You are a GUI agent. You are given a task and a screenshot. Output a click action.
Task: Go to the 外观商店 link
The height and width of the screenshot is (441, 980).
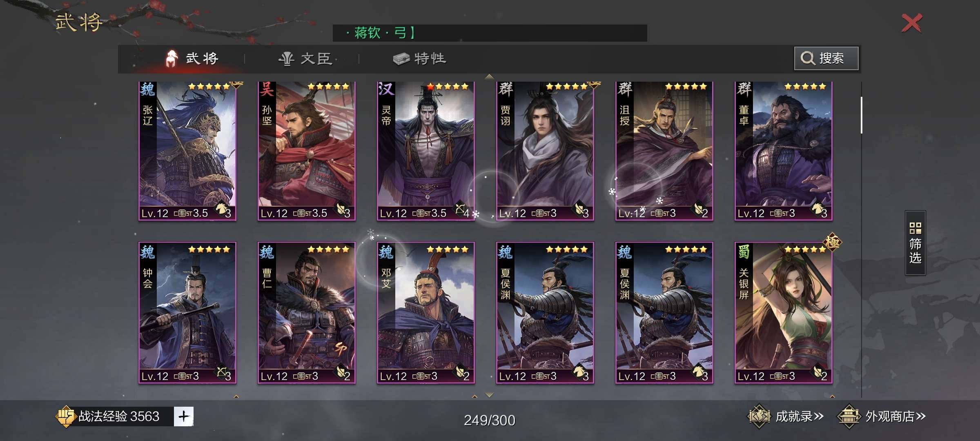tap(882, 416)
